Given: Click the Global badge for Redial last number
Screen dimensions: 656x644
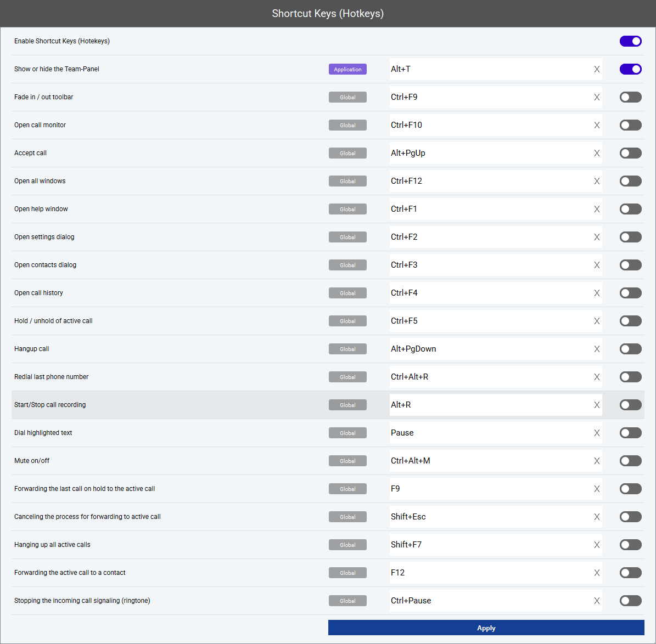Looking at the screenshot, I should tap(347, 377).
